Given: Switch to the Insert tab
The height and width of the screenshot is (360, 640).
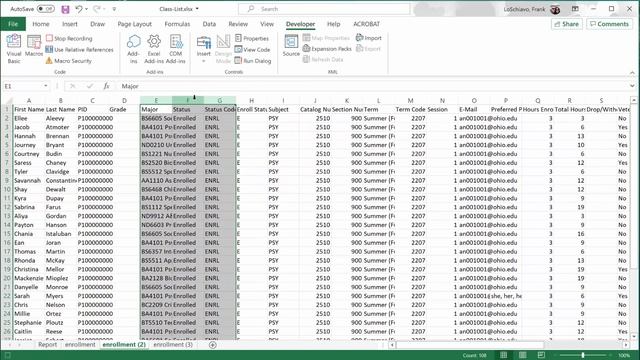Looking at the screenshot, I should coord(70,24).
